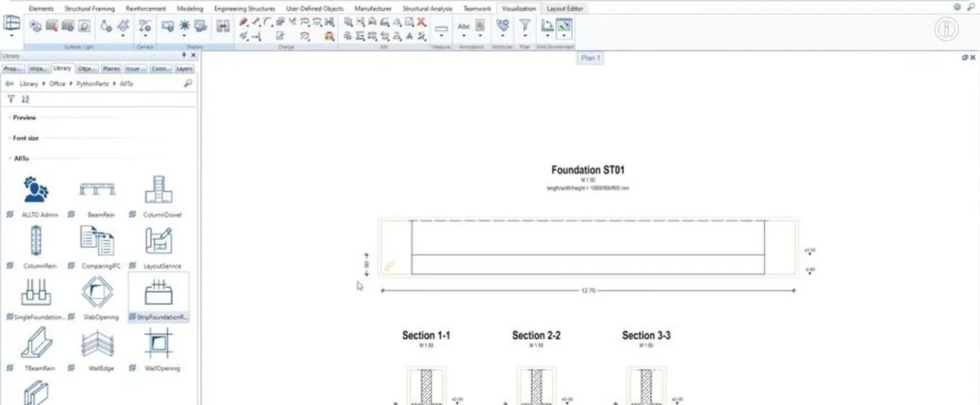Switch to the Layout Editor tab
Viewport: 980px width, 405px height.
564,8
